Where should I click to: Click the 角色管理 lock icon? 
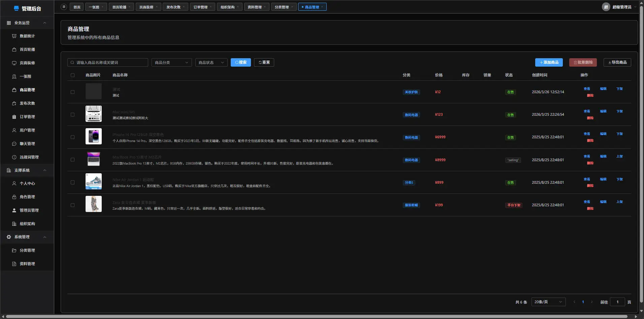coord(14,197)
